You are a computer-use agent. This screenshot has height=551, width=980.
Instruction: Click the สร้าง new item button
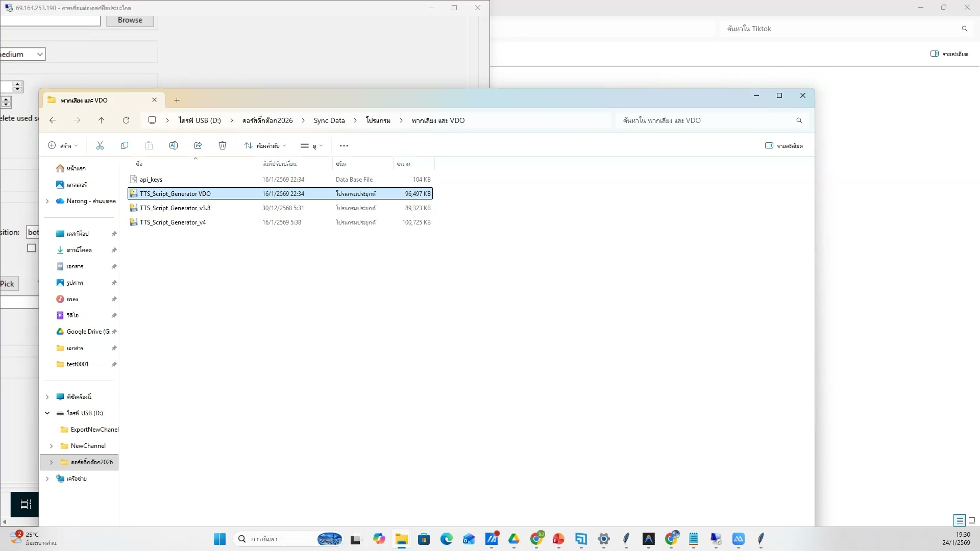(63, 145)
